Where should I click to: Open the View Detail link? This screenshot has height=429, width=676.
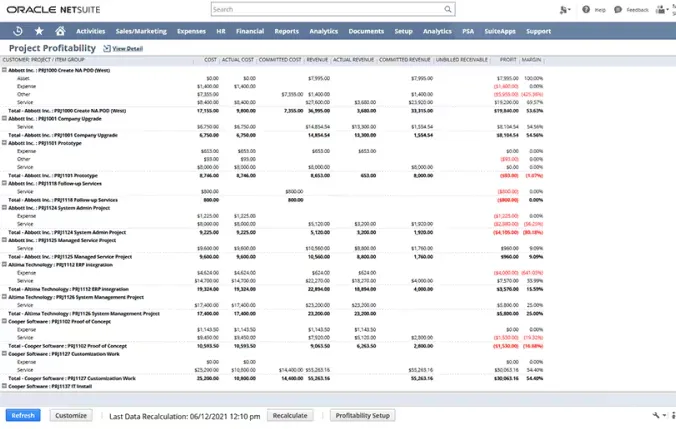[x=128, y=49]
